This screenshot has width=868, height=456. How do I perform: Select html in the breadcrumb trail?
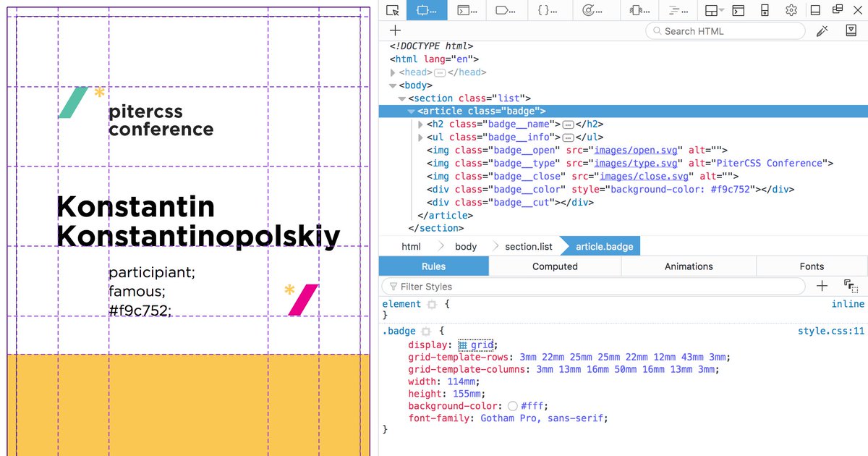pyautogui.click(x=411, y=247)
